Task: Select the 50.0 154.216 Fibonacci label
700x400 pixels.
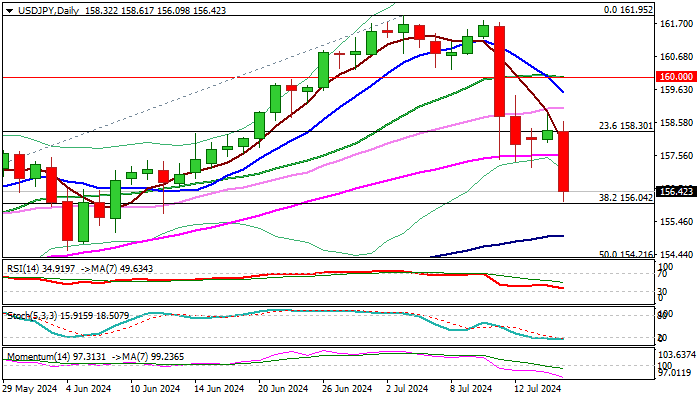Action: click(x=626, y=254)
